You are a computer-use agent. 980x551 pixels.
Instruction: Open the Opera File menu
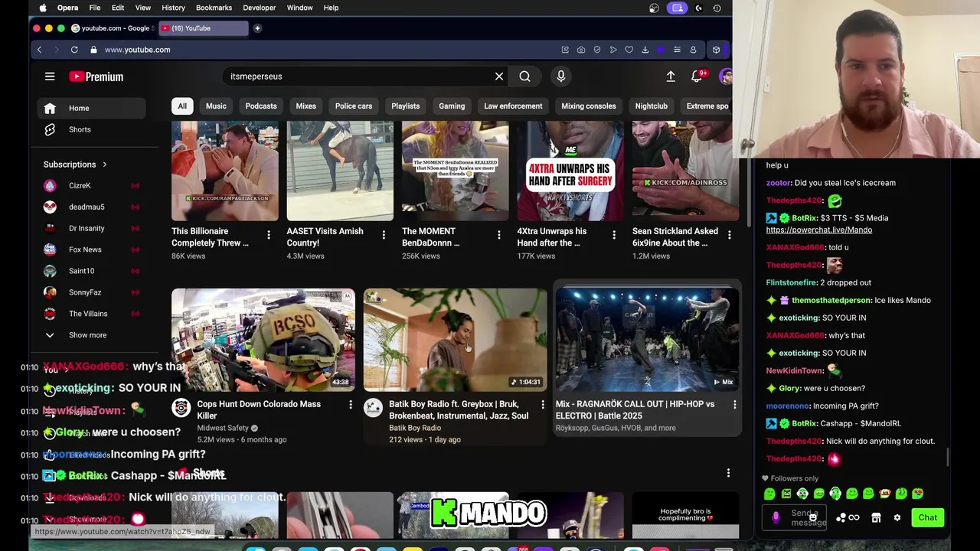(95, 8)
